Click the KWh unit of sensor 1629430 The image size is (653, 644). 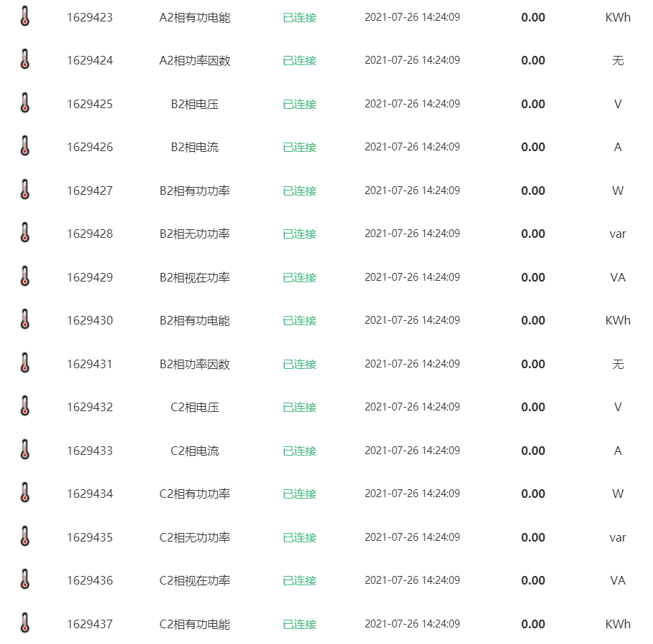(617, 320)
